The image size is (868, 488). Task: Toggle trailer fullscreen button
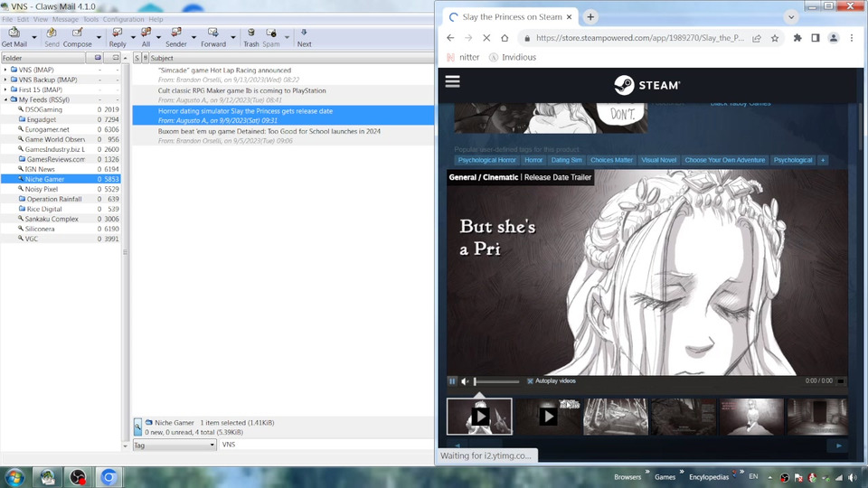point(841,381)
